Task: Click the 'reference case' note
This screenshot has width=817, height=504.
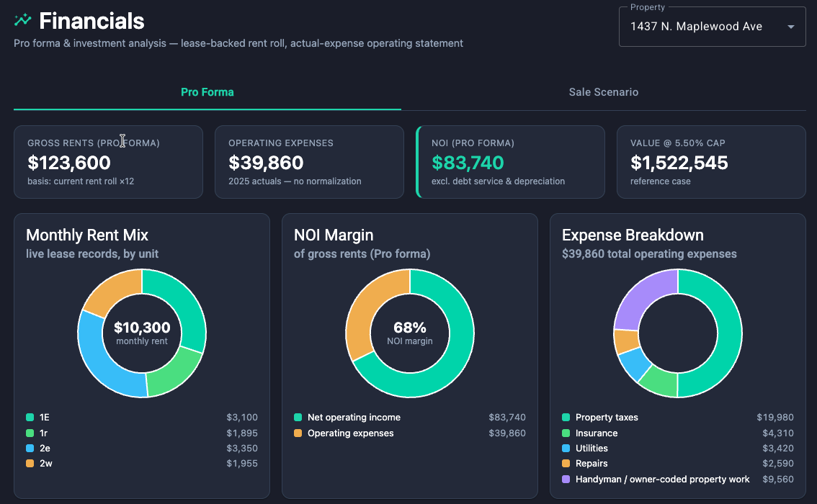Action: (x=660, y=181)
